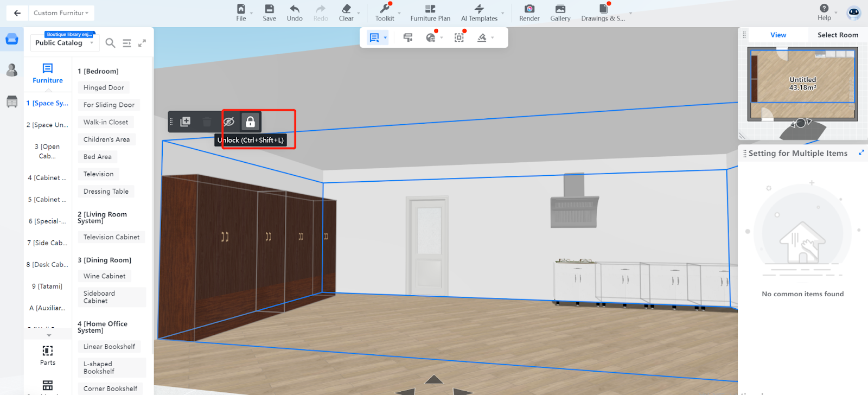Image resolution: width=868 pixels, height=395 pixels.
Task: Start a Render with the camera icon
Action: coord(529,13)
